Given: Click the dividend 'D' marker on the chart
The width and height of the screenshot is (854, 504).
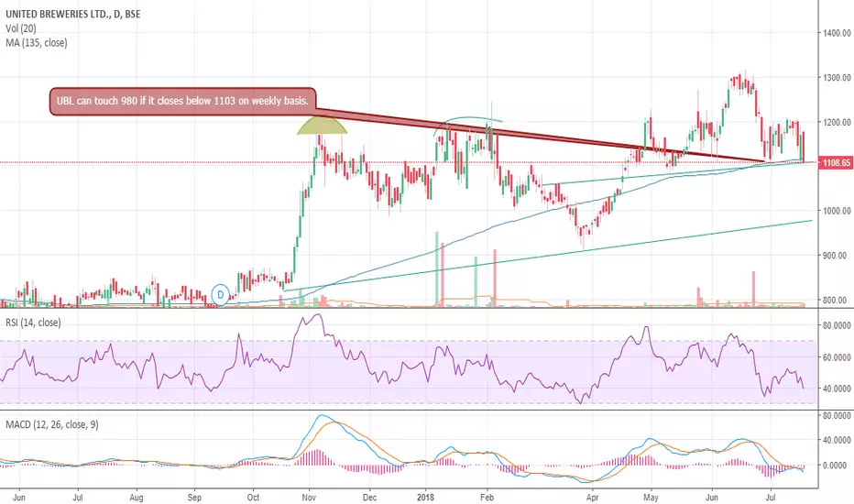Looking at the screenshot, I should tap(221, 295).
